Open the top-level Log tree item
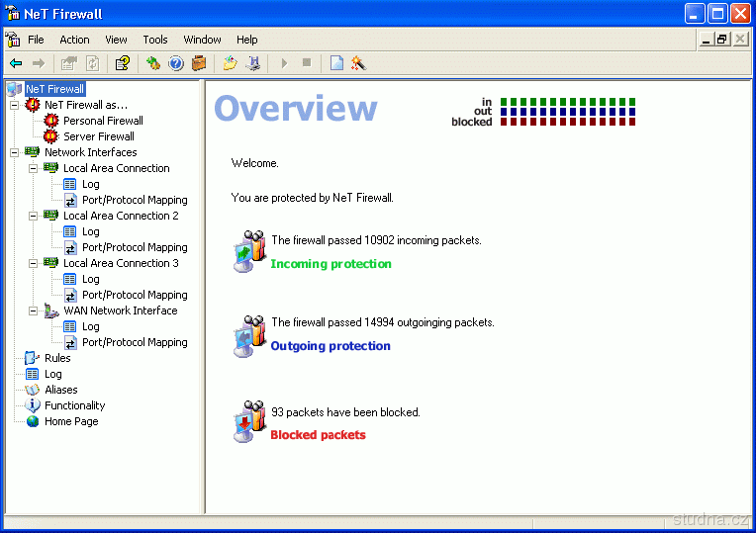Image resolution: width=756 pixels, height=533 pixels. tap(53, 374)
